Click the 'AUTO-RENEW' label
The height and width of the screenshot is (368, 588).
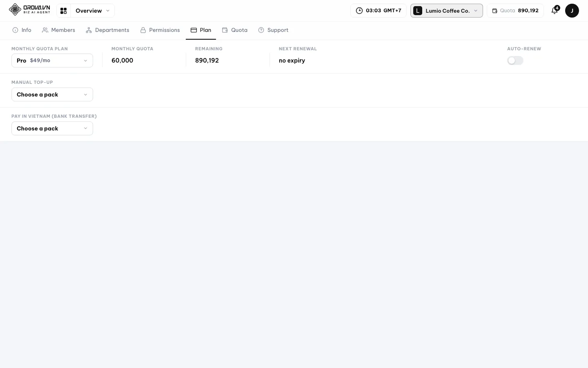pos(524,49)
